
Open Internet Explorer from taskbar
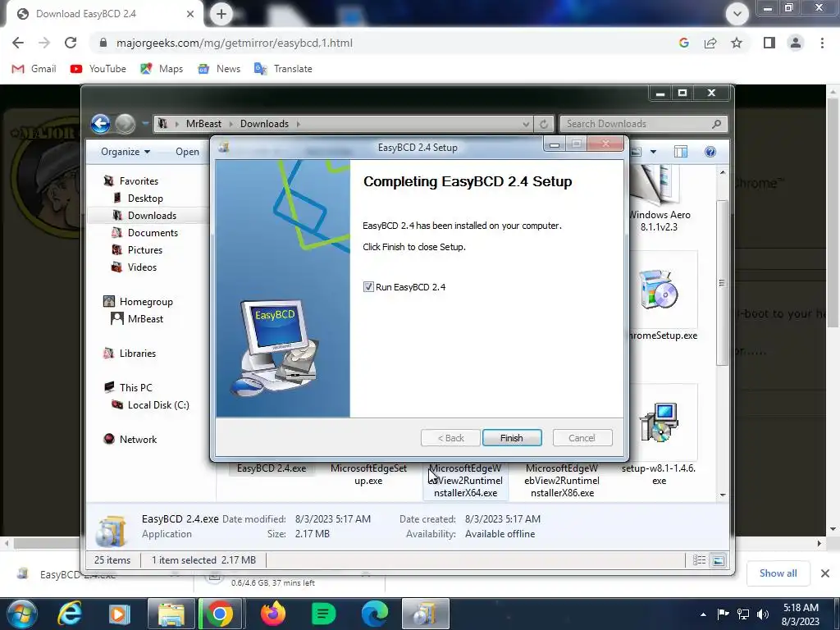pos(70,614)
